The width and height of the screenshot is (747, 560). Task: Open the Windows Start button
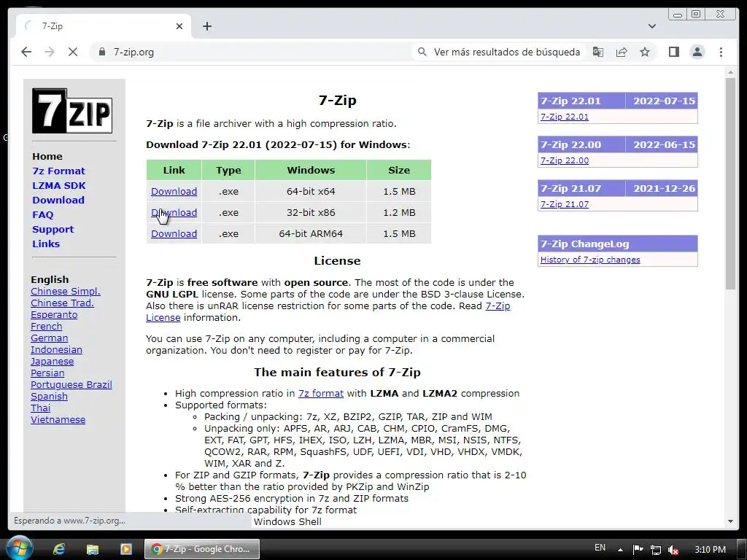[x=20, y=548]
